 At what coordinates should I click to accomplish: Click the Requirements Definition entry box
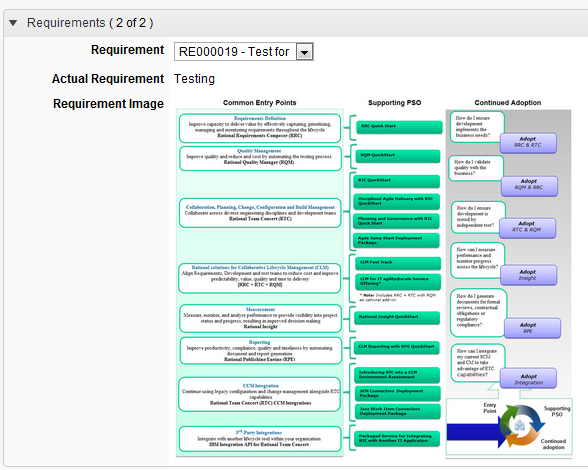pyautogui.click(x=260, y=128)
